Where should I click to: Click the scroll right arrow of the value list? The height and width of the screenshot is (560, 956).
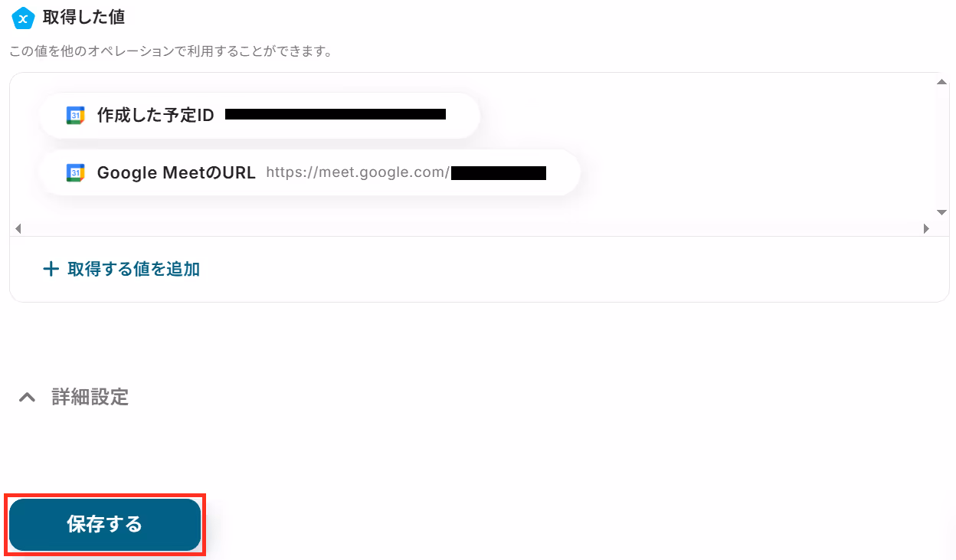(x=925, y=228)
